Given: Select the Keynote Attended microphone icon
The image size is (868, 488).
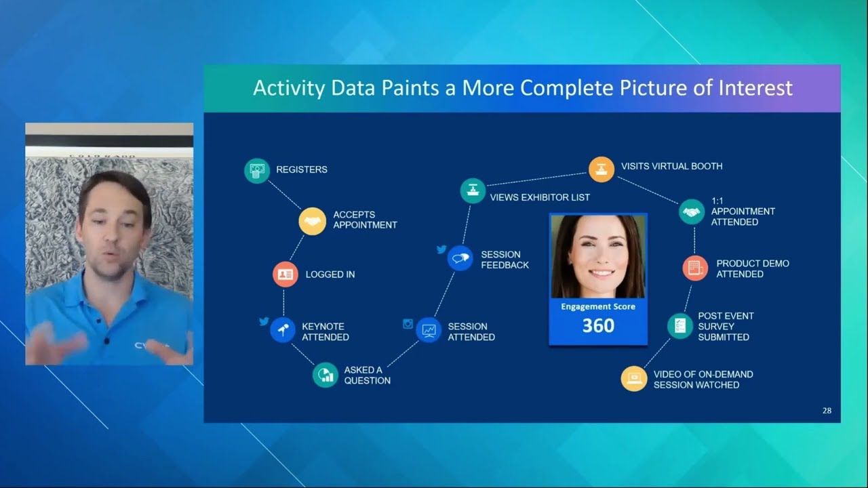Looking at the screenshot, I should (283, 330).
